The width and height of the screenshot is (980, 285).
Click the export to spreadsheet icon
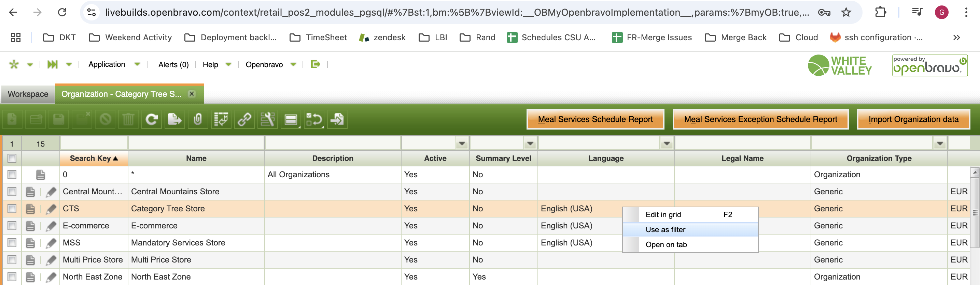click(x=174, y=119)
